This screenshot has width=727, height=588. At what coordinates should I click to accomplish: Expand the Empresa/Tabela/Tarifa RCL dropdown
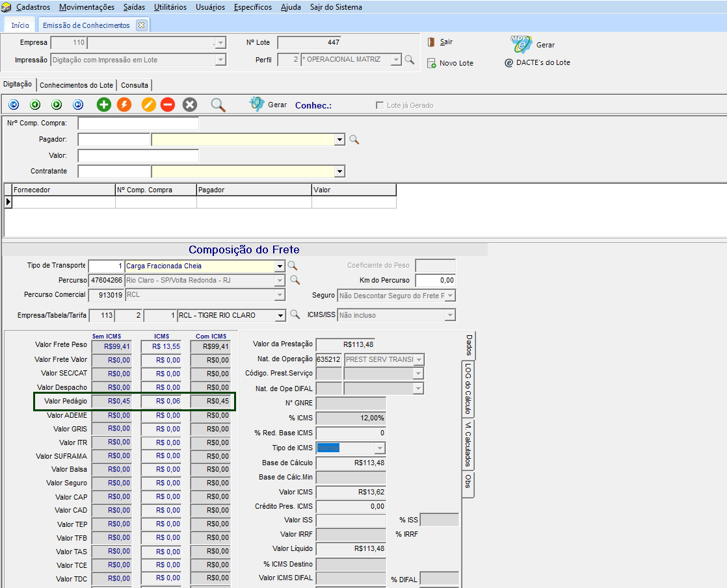[280, 315]
